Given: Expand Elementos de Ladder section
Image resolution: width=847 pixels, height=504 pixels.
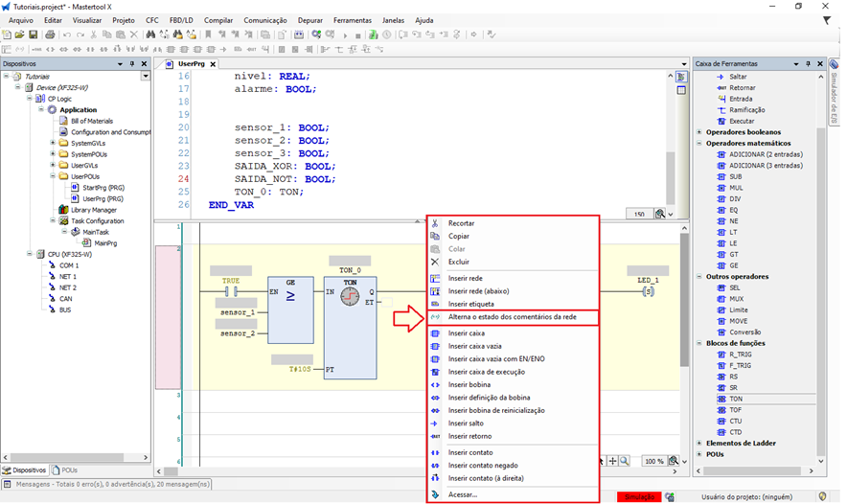Looking at the screenshot, I should 699,443.
